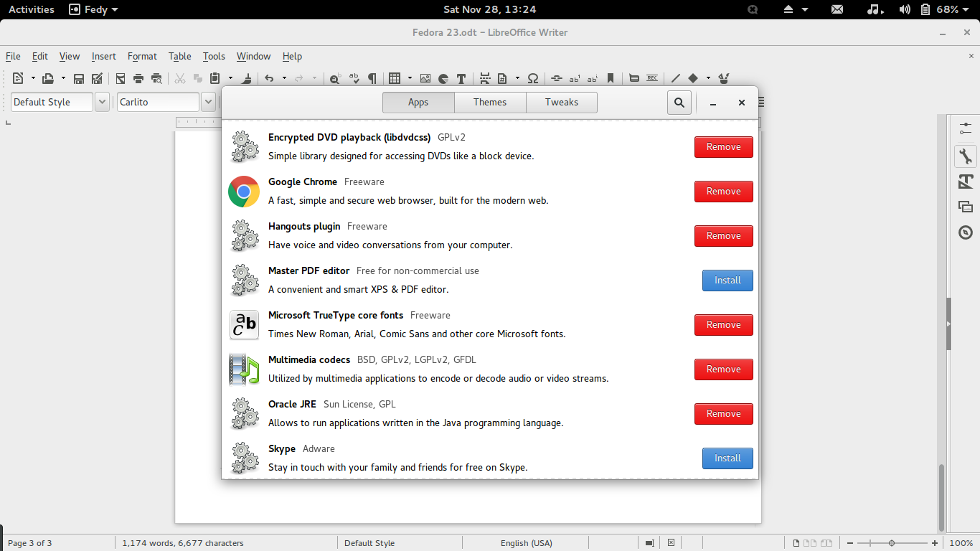Viewport: 980px width, 551px height.
Task: Open the Format menu in Writer
Action: click(x=142, y=56)
